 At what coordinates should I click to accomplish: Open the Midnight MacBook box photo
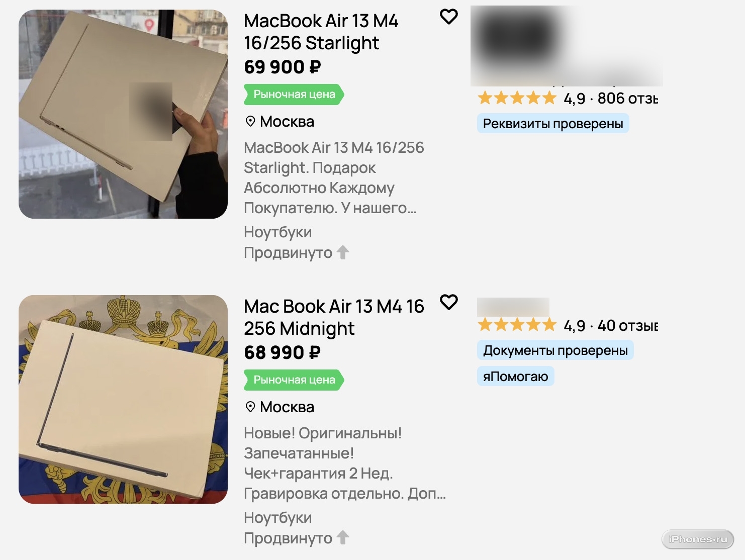tap(123, 400)
